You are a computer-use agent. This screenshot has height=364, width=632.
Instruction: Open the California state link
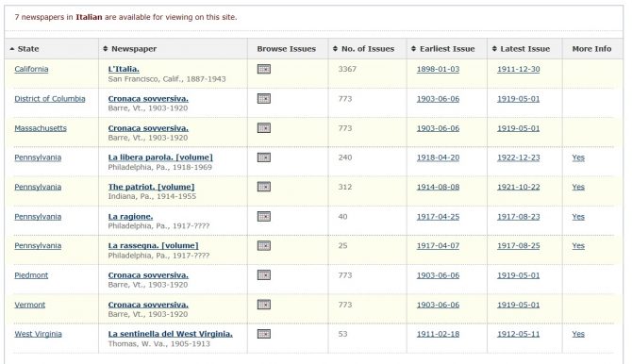click(31, 69)
